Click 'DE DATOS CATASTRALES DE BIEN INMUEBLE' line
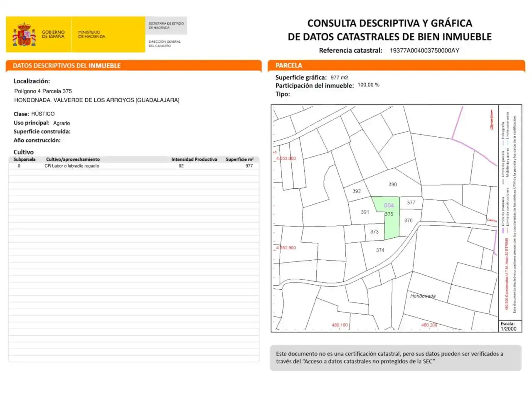The width and height of the screenshot is (532, 399). pyautogui.click(x=389, y=37)
